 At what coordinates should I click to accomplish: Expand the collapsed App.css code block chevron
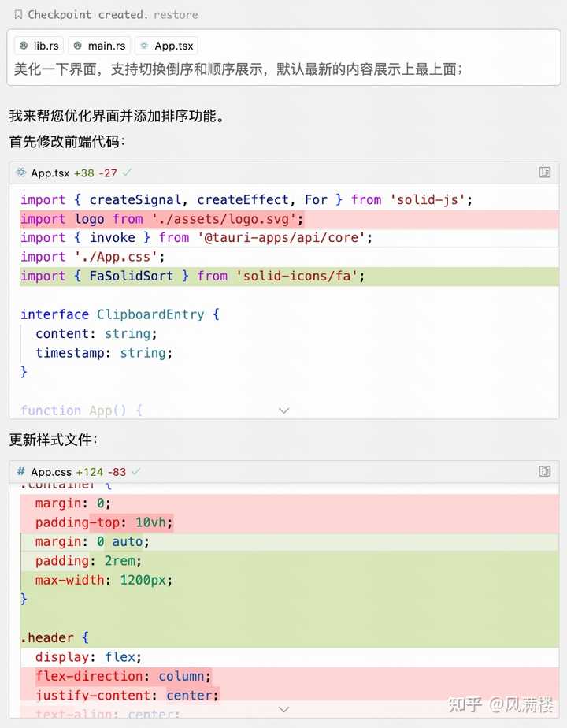click(x=283, y=708)
